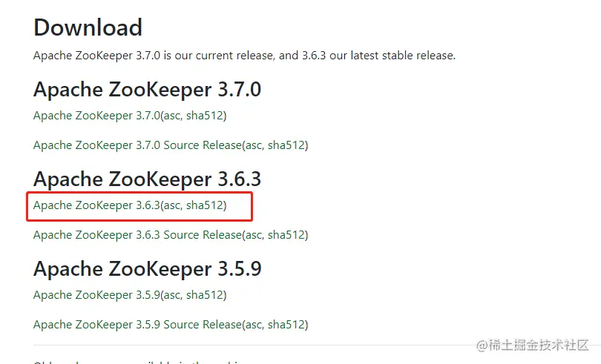
Task: Click asc beside the ZooKeeper 3.6.3 binary link
Action: [172, 205]
